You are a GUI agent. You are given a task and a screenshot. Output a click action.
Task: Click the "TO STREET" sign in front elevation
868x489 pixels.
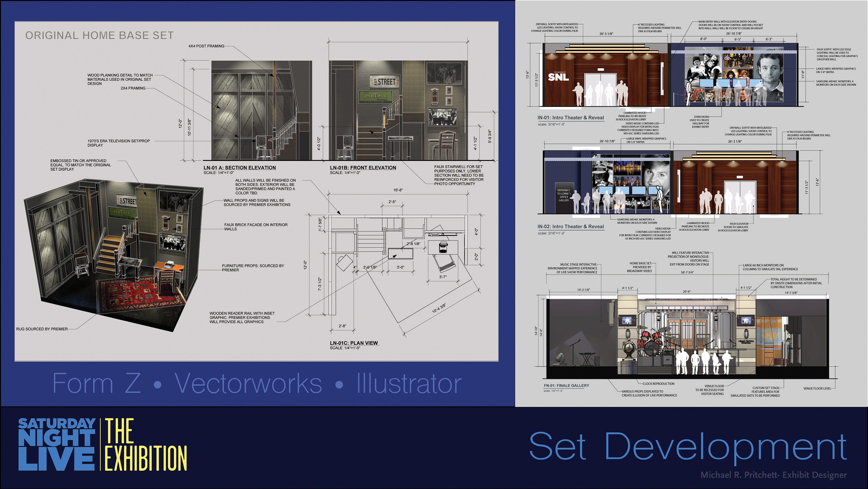(384, 82)
